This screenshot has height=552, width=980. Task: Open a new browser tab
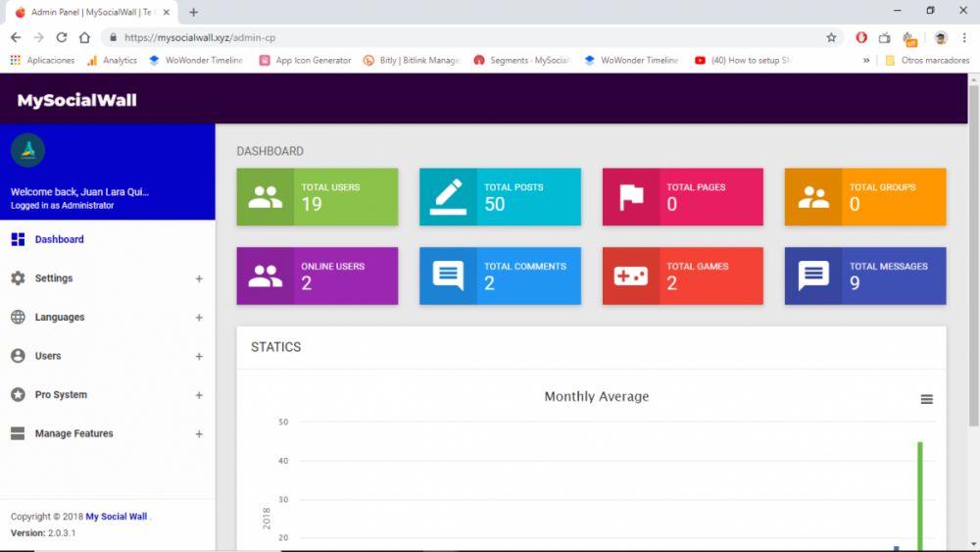point(193,12)
